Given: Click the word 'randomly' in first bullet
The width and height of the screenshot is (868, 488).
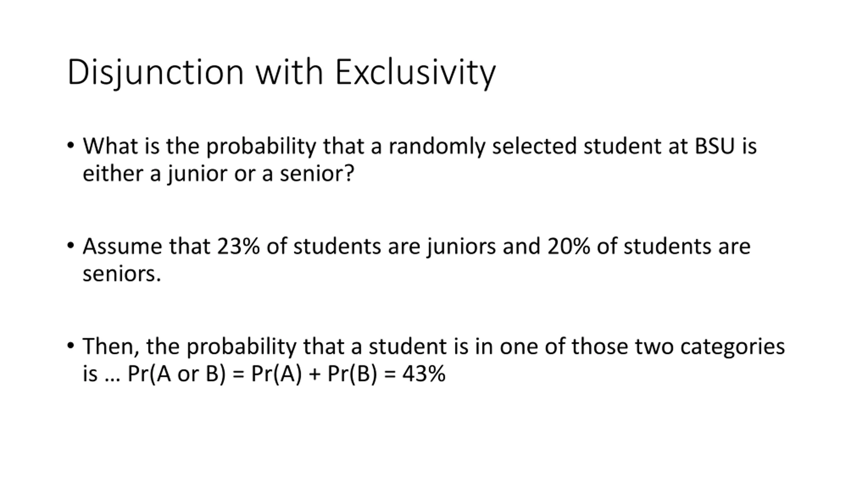Looking at the screenshot, I should pos(437,146).
